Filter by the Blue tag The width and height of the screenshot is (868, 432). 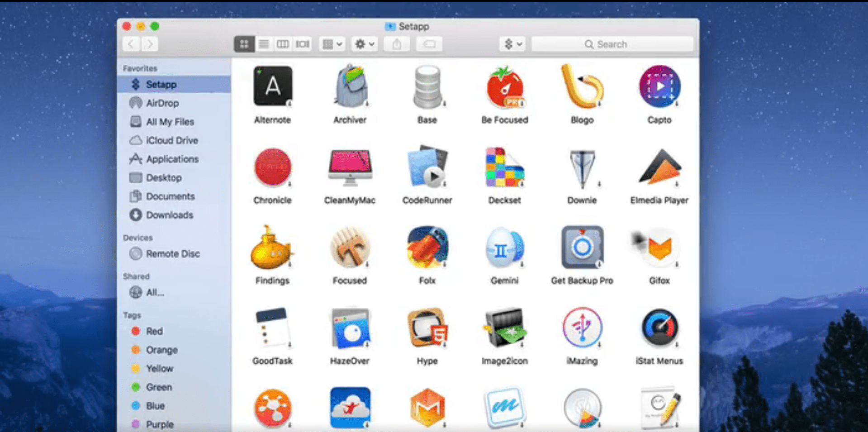[174, 406]
